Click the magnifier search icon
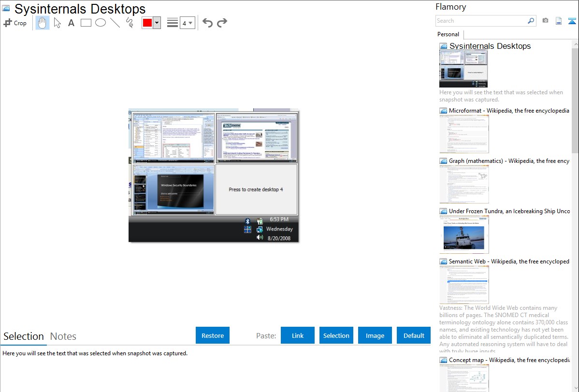579x392 pixels. pos(531,21)
